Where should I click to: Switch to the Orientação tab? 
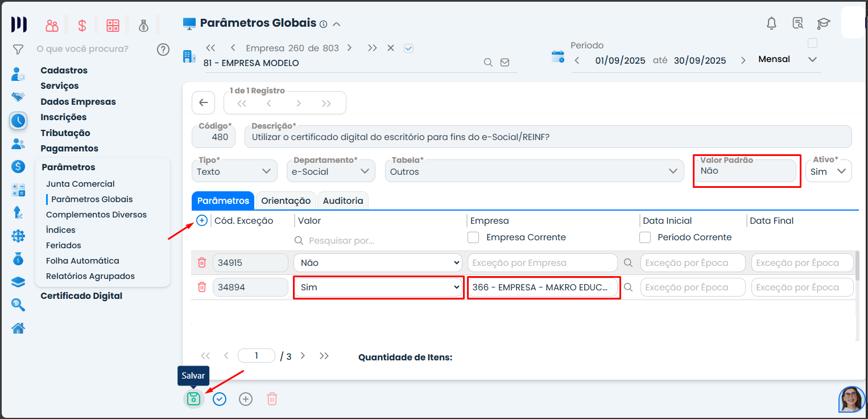(286, 201)
